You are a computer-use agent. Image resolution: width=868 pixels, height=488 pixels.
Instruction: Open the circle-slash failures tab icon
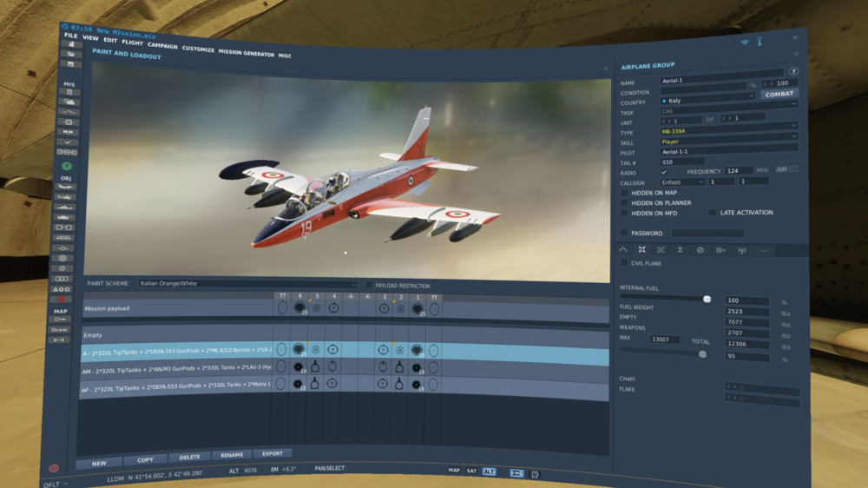click(x=700, y=250)
